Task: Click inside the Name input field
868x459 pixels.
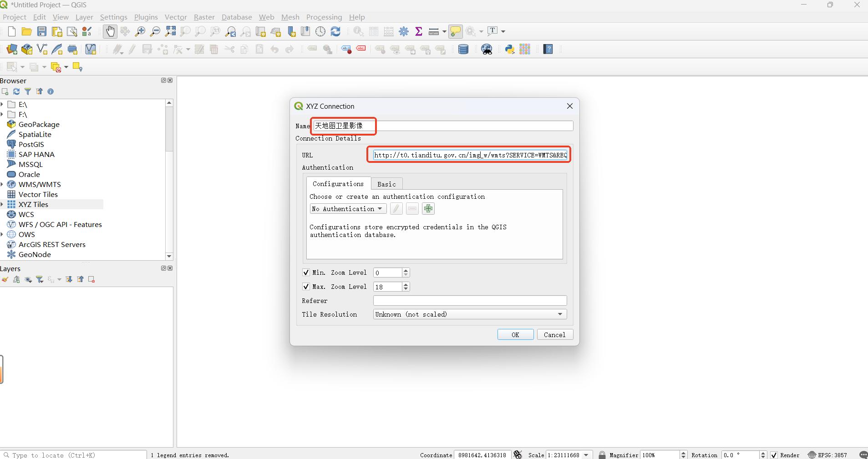Action: [x=443, y=126]
